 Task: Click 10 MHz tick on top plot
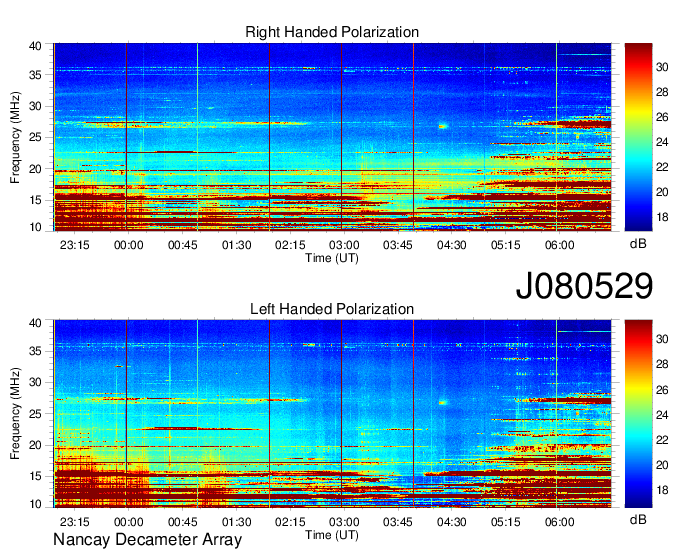point(36,227)
